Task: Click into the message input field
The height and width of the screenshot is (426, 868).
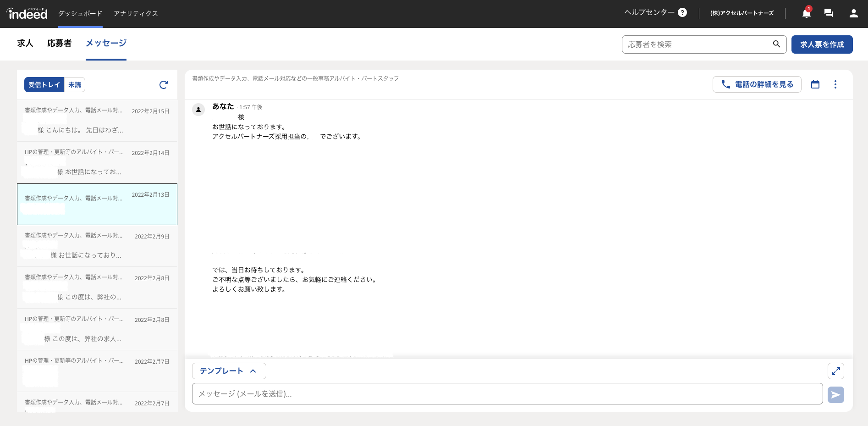Action: [x=507, y=394]
